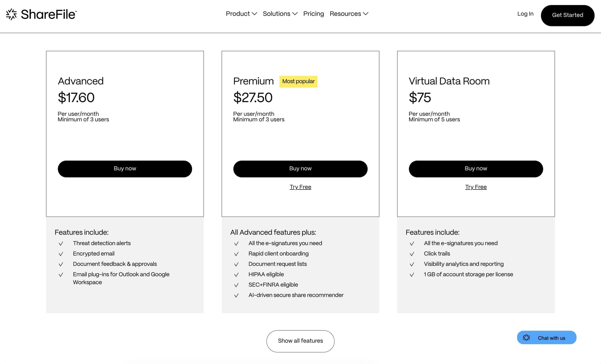
Task: Click Get Started in the header
Action: tap(567, 15)
